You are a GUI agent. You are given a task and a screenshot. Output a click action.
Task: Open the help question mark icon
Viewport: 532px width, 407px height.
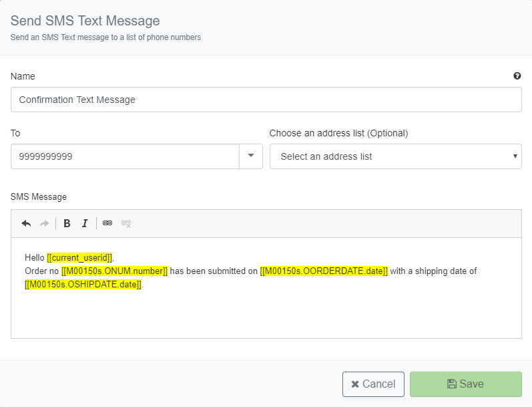coord(517,76)
